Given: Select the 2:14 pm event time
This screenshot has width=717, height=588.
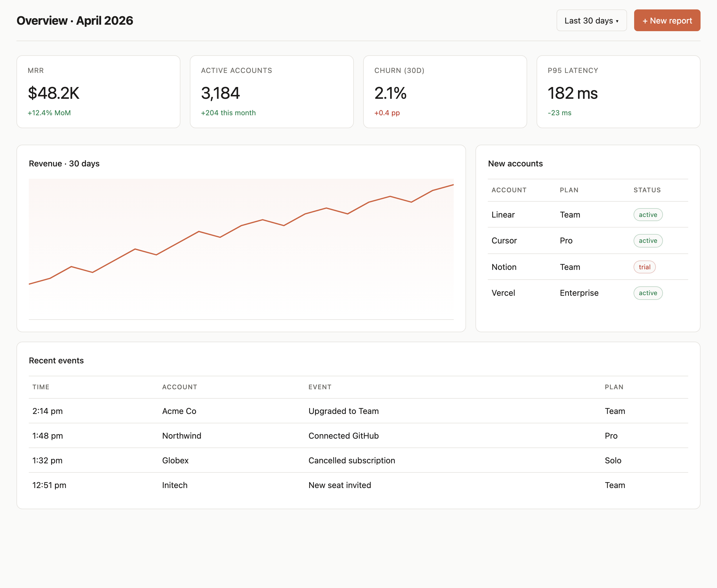Looking at the screenshot, I should 48,411.
